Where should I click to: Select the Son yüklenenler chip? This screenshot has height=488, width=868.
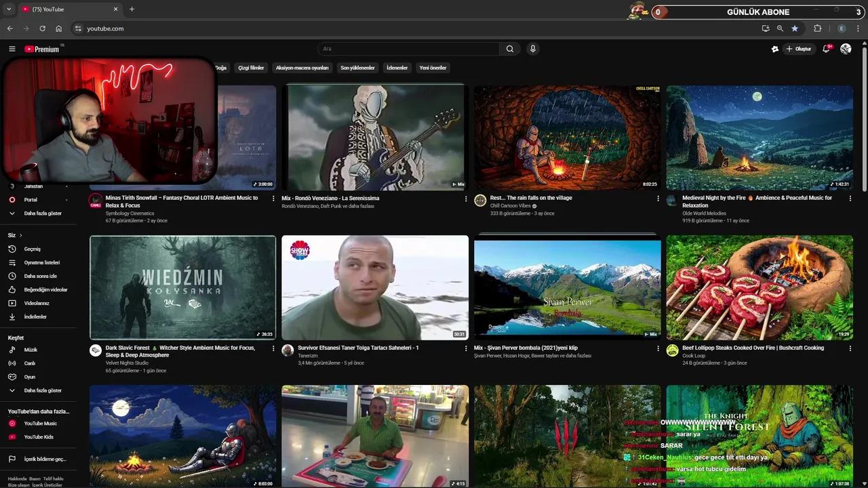pyautogui.click(x=357, y=68)
